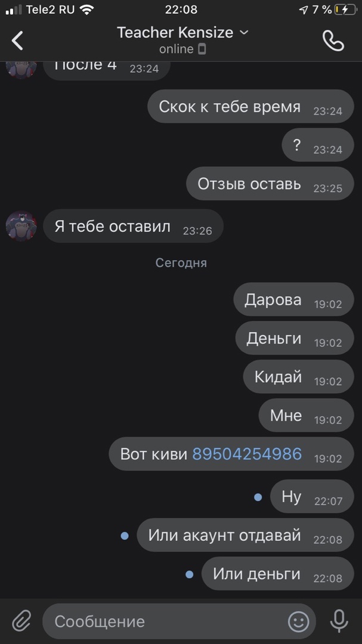362x644 pixels.
Task: Start a voice call with the phone icon
Action: coord(333,41)
